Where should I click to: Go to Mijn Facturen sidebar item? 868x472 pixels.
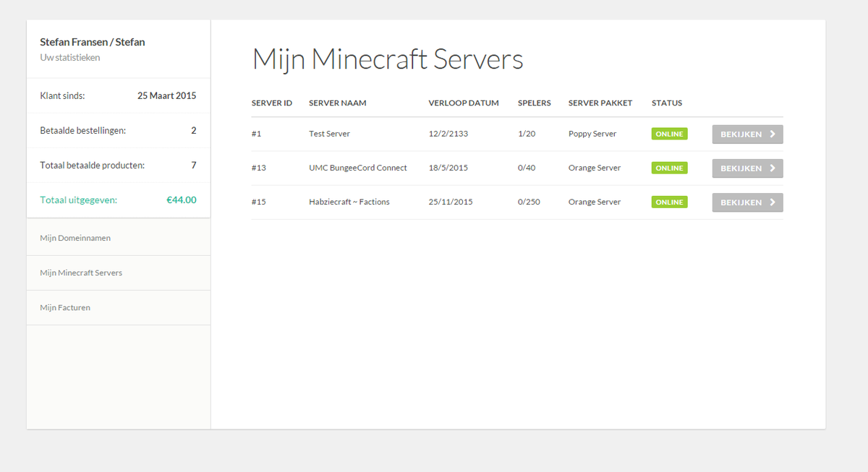(119, 307)
